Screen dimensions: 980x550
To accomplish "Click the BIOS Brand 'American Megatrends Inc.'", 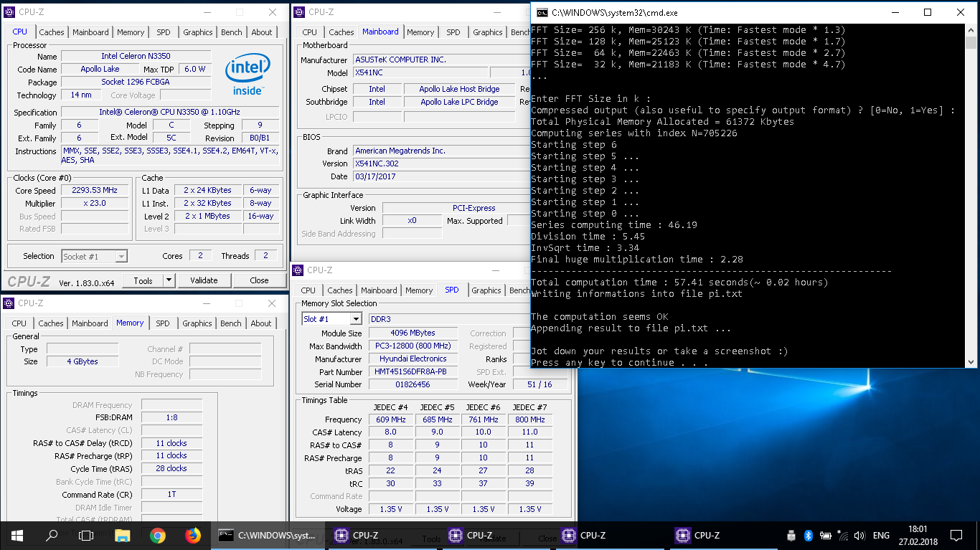I will tap(442, 151).
